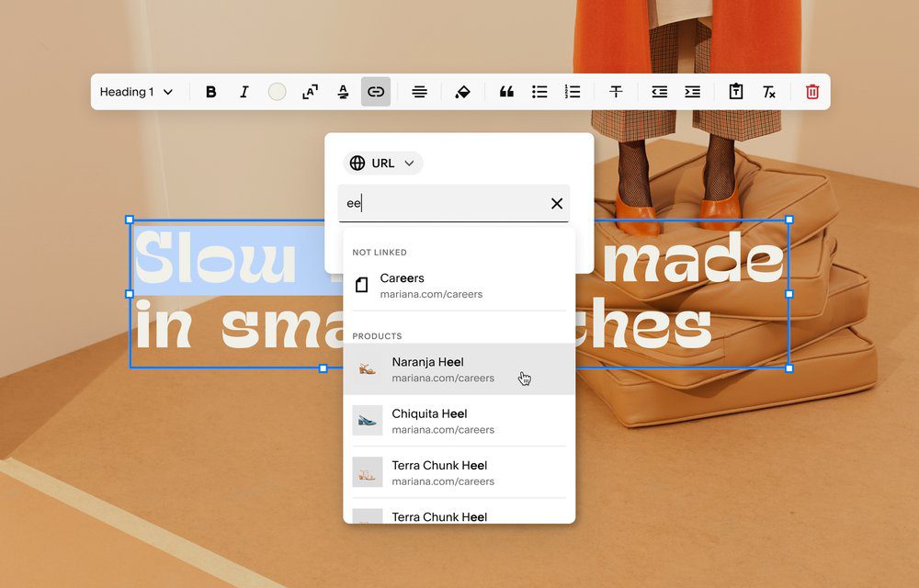
Task: Clear the link search field with the X
Action: pyautogui.click(x=556, y=203)
